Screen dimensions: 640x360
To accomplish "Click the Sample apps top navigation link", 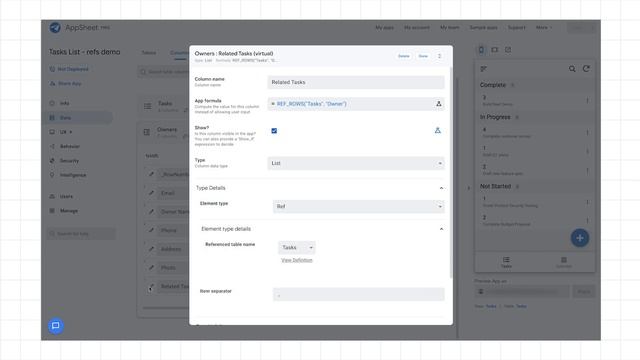I will [483, 27].
